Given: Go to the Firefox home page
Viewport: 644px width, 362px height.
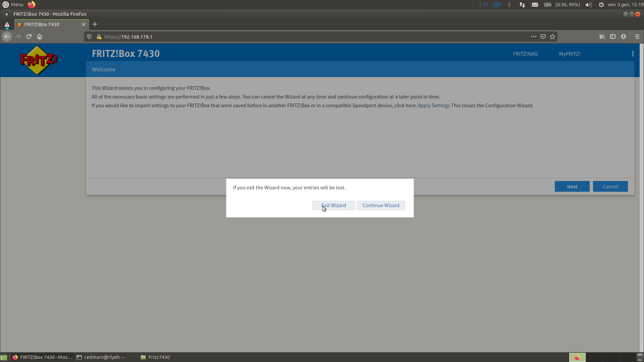Looking at the screenshot, I should [40, 37].
